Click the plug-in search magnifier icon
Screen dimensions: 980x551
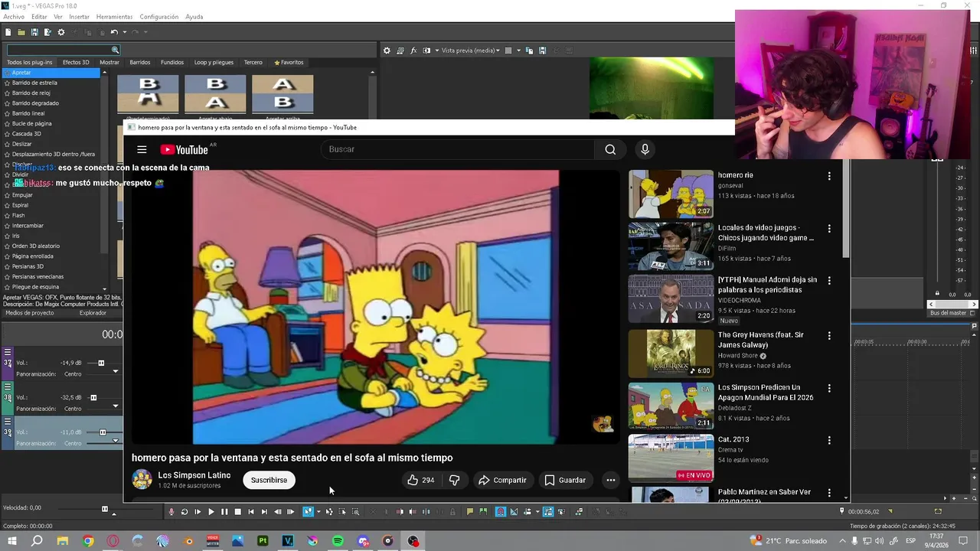[x=116, y=51]
